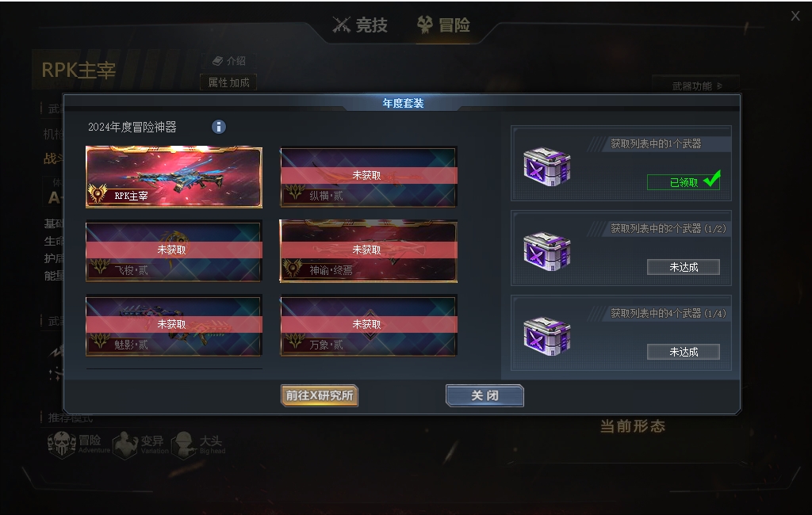Click 前往X研究所 button
Viewport: 812px width, 515px height.
[320, 395]
